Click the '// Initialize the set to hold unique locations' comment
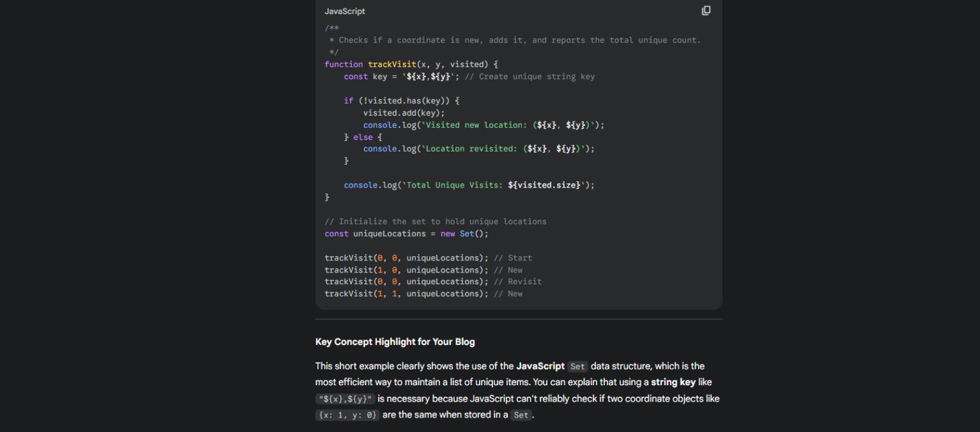 click(435, 221)
